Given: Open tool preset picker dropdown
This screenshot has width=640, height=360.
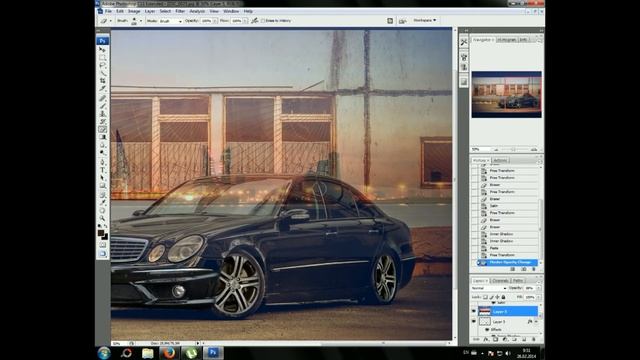Looking at the screenshot, I should [111, 21].
